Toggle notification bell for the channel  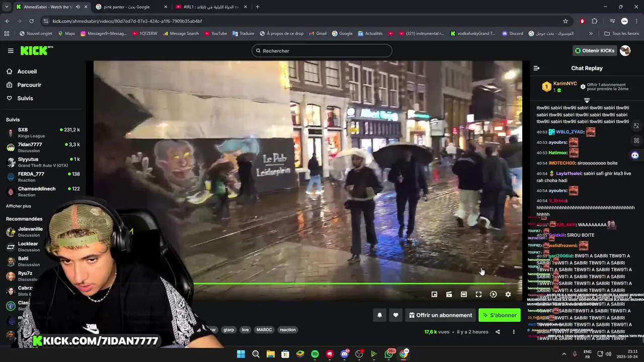point(380,315)
